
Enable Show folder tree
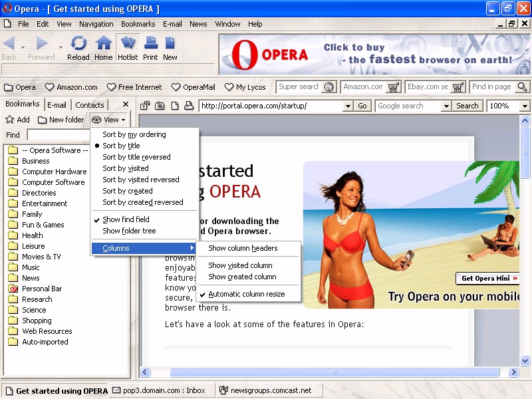coord(145,231)
